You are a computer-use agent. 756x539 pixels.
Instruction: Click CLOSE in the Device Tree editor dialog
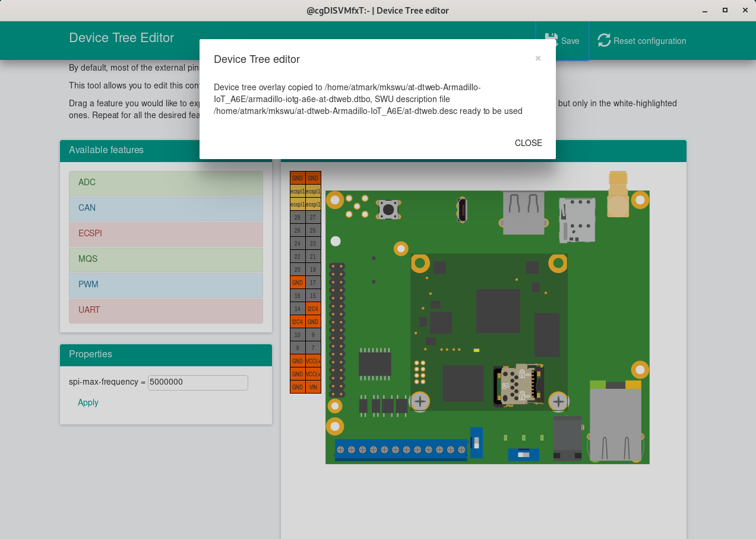528,143
